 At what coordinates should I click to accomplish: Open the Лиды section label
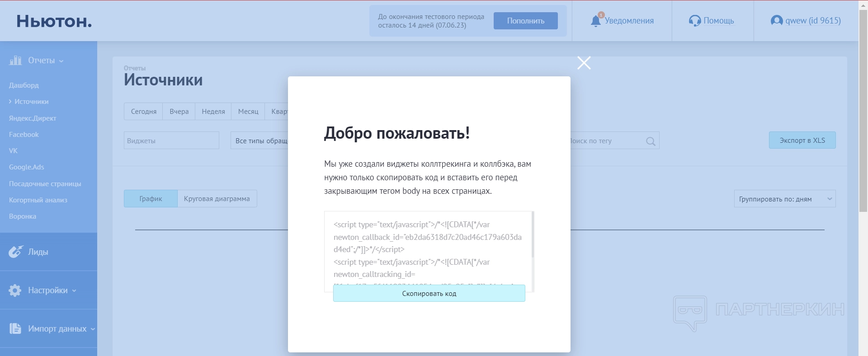(38, 252)
